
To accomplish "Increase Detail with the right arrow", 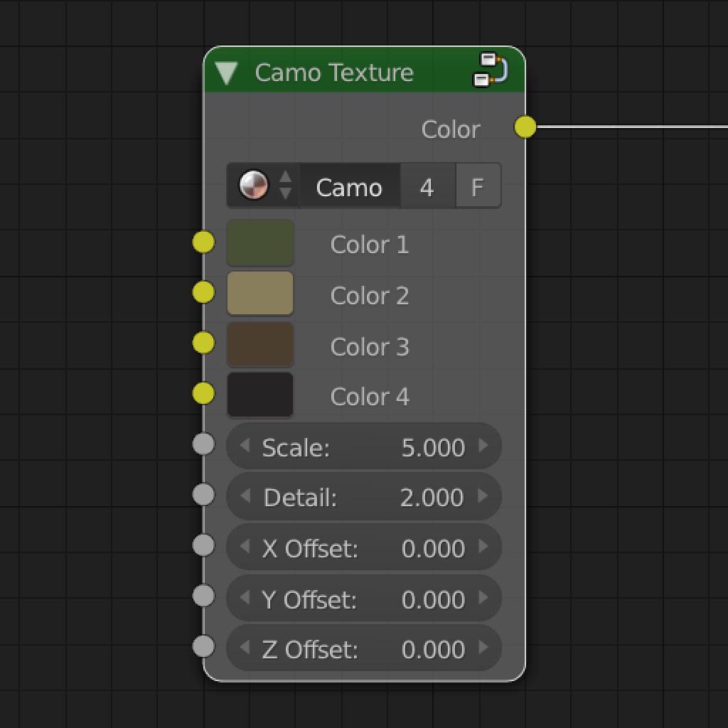I will click(484, 497).
